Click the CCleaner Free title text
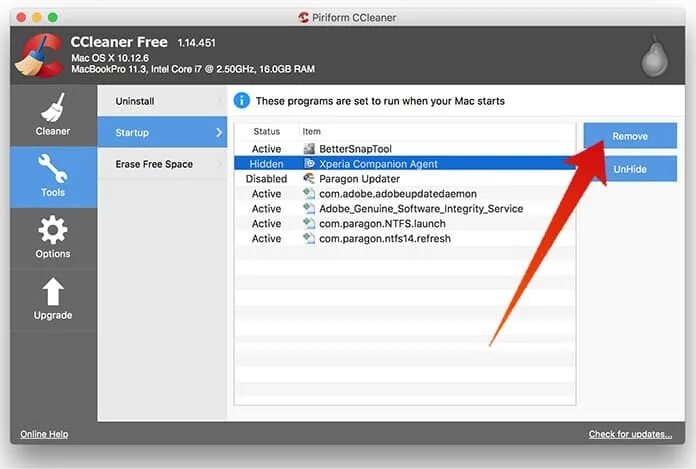 pyautogui.click(x=119, y=42)
